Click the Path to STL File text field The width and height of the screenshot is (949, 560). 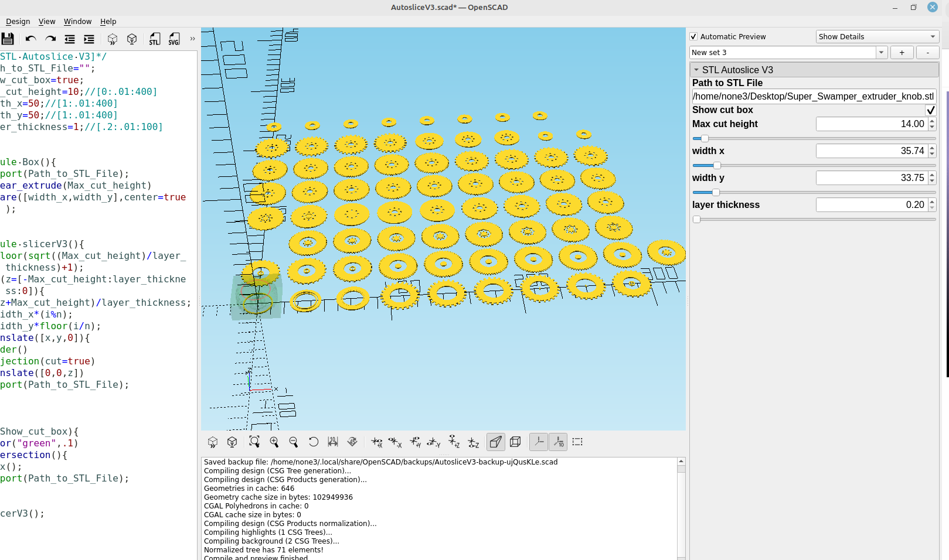click(814, 96)
